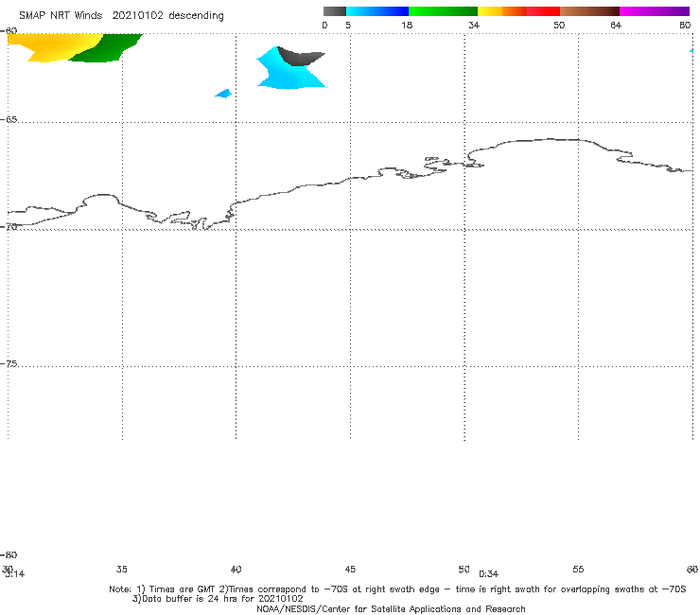
Task: Click the small blue wind patch near 40 longitude
Action: point(223,94)
